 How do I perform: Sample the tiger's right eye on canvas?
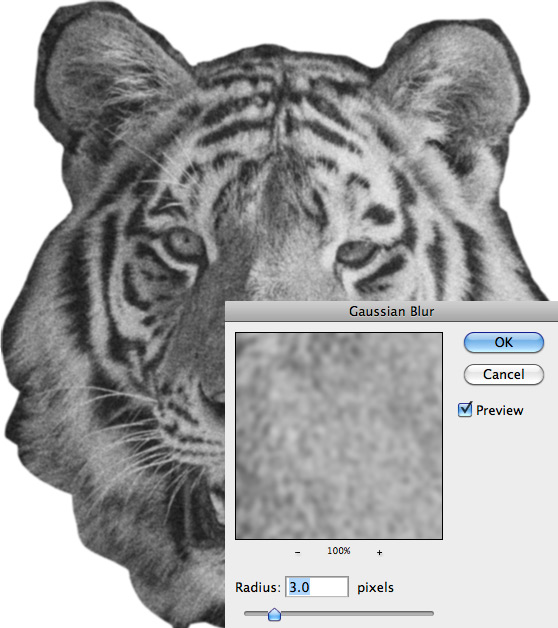357,252
